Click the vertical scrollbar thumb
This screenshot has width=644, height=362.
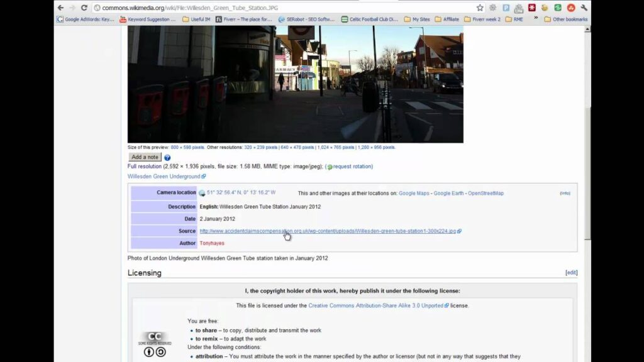[588, 172]
